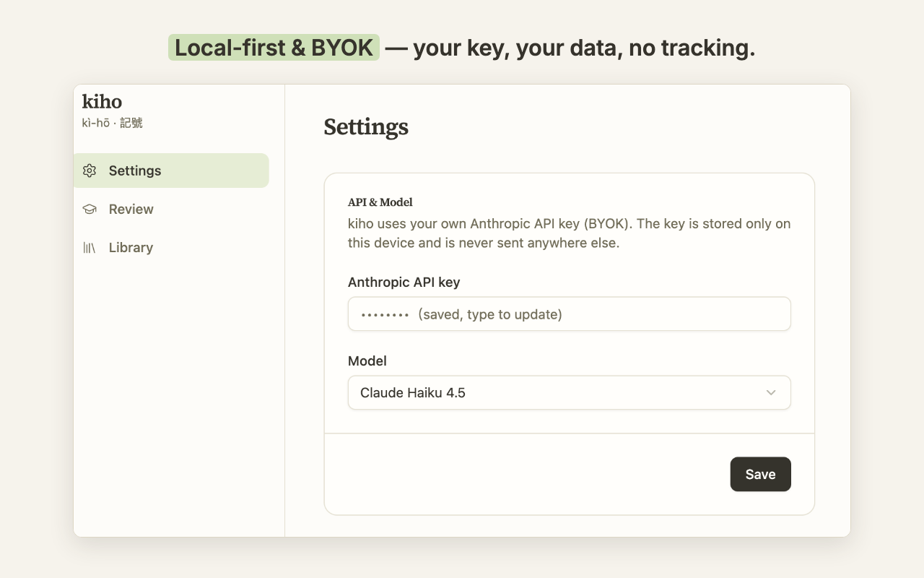Click the BYOK description paragraph
Screen dimensions: 924x578
[x=570, y=233]
